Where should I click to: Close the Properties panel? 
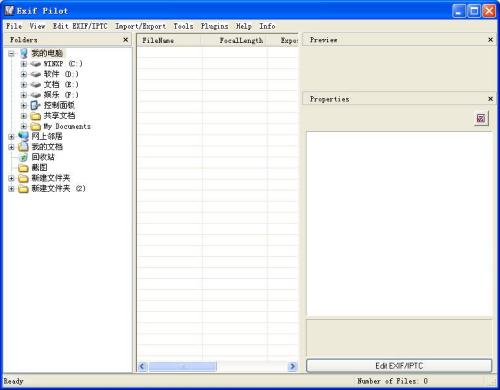490,99
